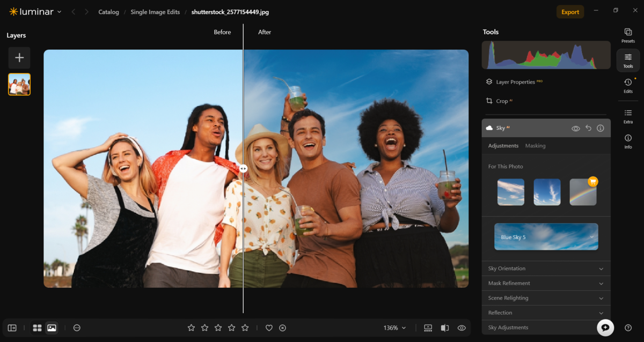Expand the Sky Orientation section
644x342 pixels.
546,269
